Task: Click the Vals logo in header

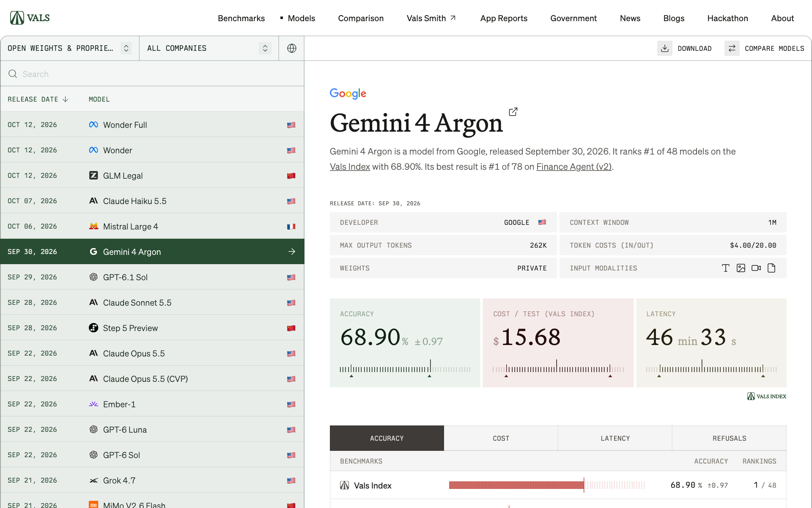Action: coord(30,18)
